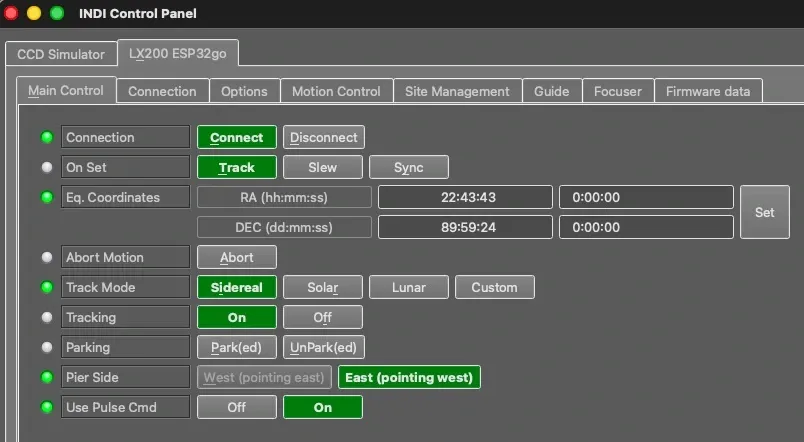Turn Tracking On
This screenshot has width=804, height=442.
[x=237, y=317]
